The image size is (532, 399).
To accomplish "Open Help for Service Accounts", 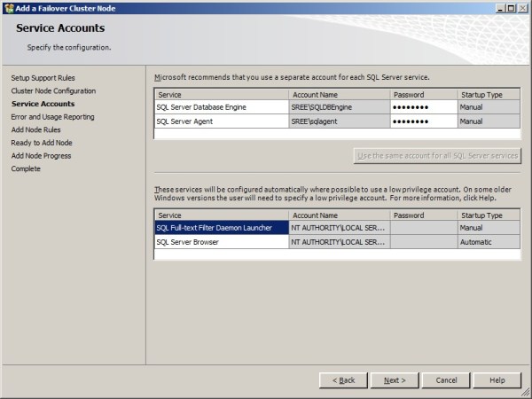I will coord(497,379).
